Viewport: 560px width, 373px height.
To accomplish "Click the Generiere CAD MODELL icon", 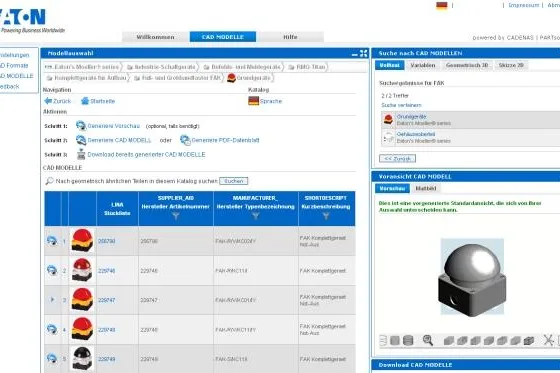I will (81, 140).
